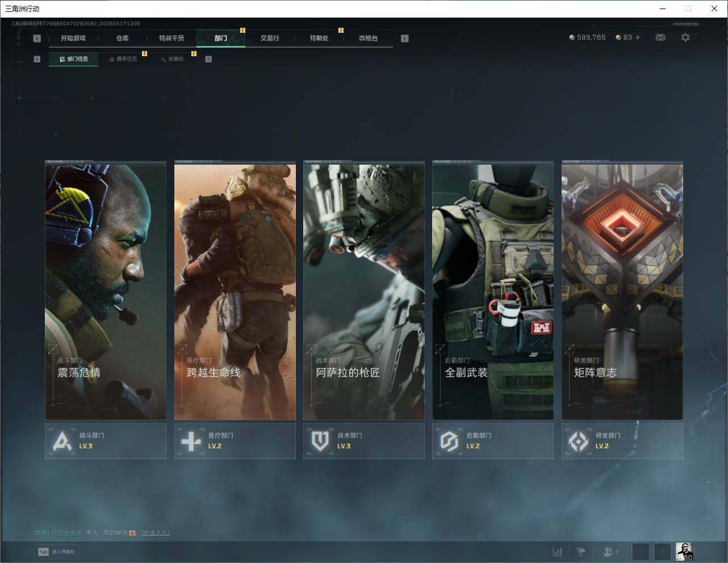The width and height of the screenshot is (728, 563).
Task: Click the silver coin icon beside 589,765
Action: [572, 37]
